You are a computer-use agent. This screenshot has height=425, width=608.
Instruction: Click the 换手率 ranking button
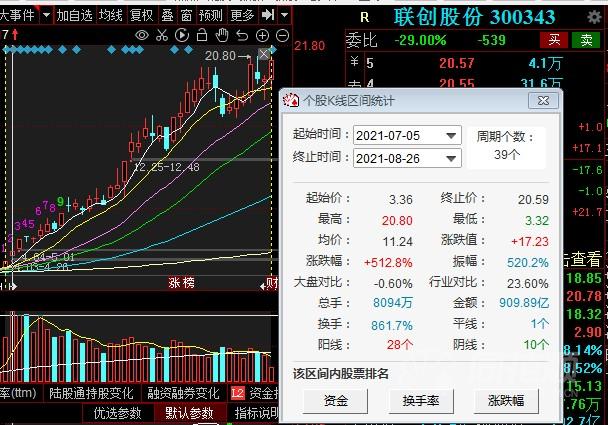click(421, 401)
